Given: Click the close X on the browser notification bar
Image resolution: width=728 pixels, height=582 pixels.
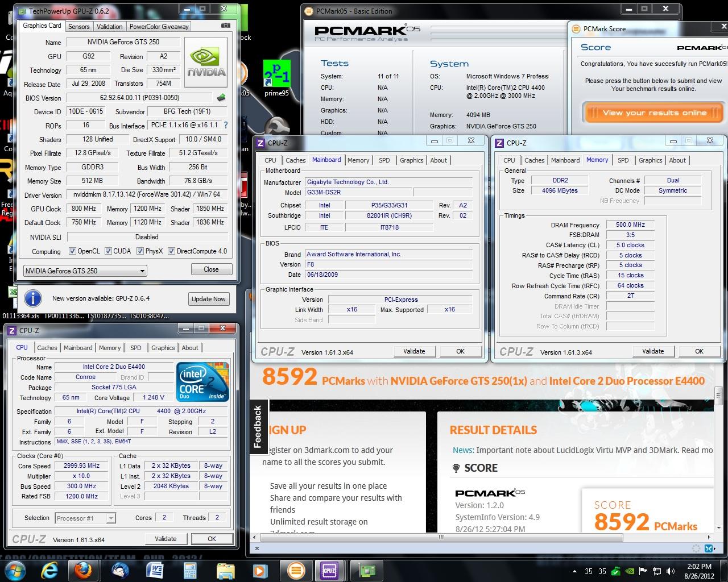Looking at the screenshot, I should pyautogui.click(x=257, y=548).
